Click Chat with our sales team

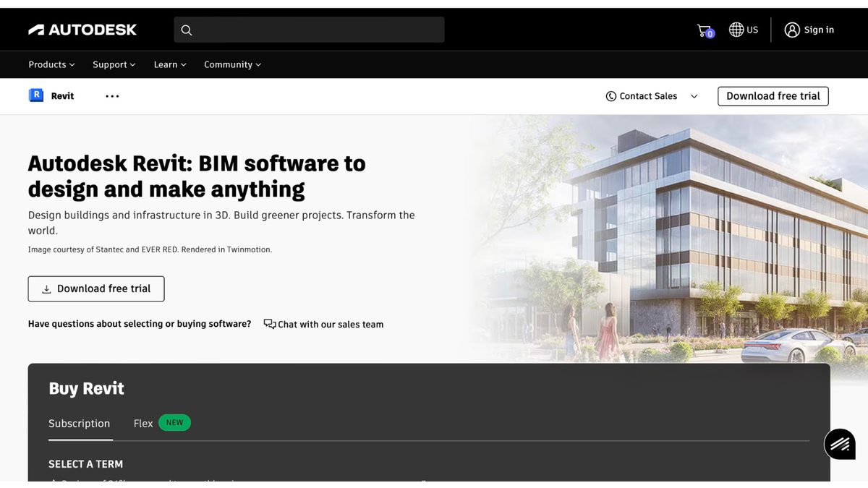click(331, 324)
